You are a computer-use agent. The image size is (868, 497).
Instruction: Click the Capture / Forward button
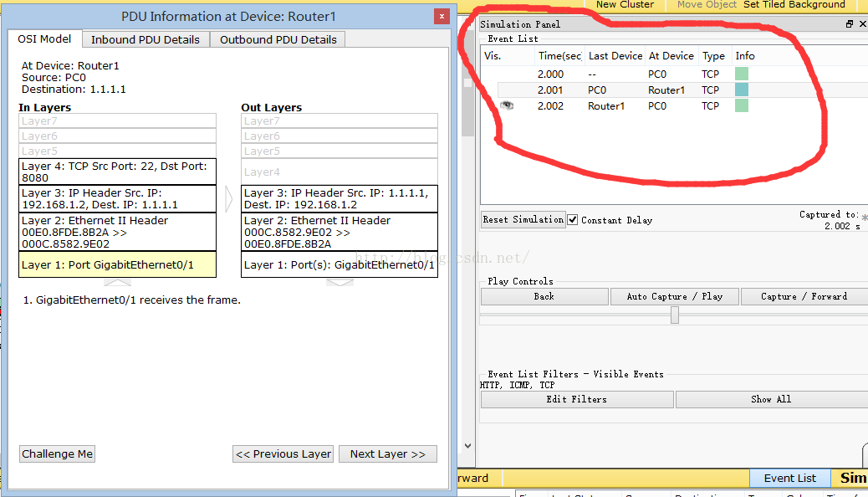click(x=804, y=296)
